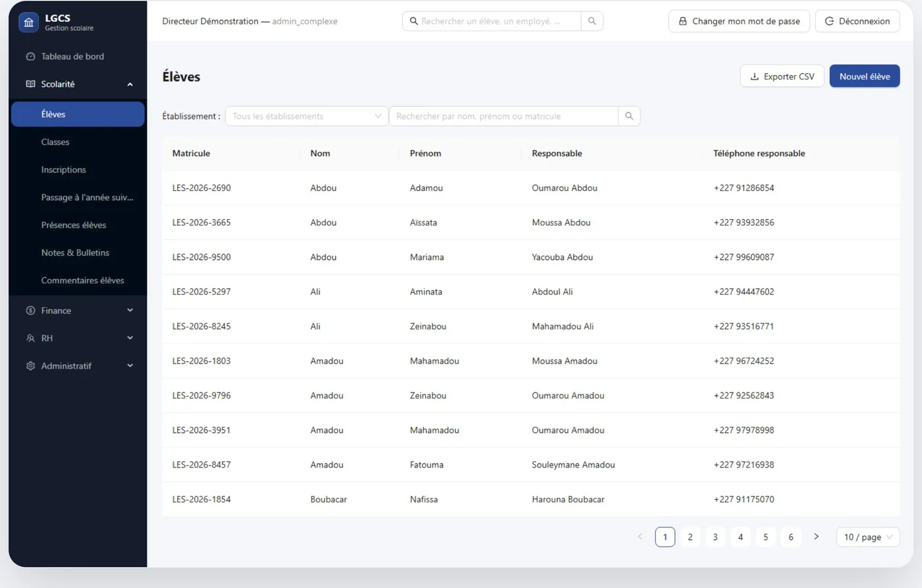Click the Matricule column header
Image resolution: width=922 pixels, height=588 pixels.
tap(191, 153)
